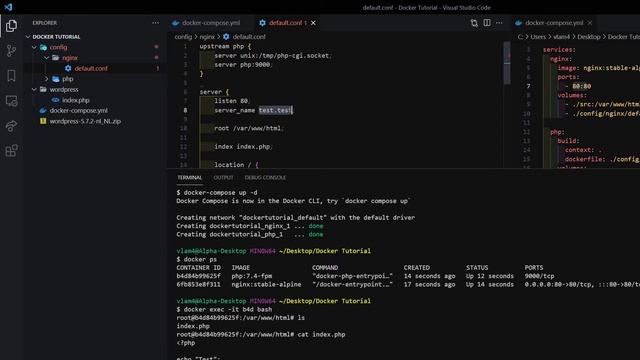Click 'services:' in right editor
Image resolution: width=640 pixels, height=360 pixels.
[x=559, y=50]
